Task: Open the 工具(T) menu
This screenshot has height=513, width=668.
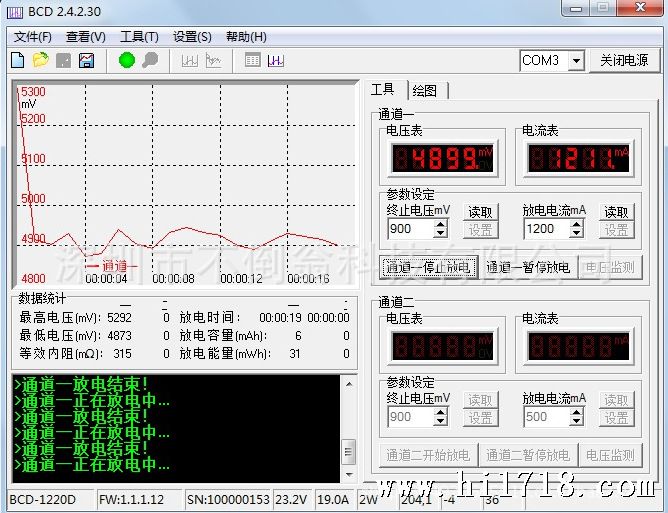Action: tap(139, 37)
